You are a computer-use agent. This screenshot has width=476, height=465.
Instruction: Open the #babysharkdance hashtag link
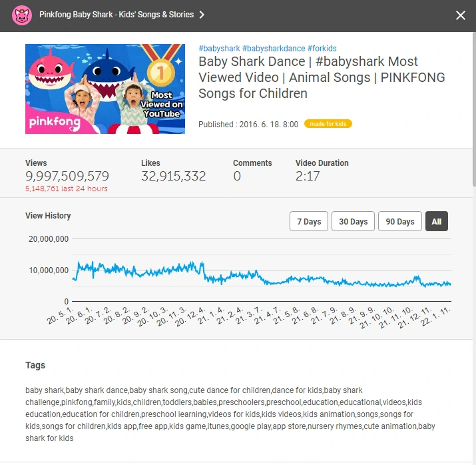[x=274, y=49]
